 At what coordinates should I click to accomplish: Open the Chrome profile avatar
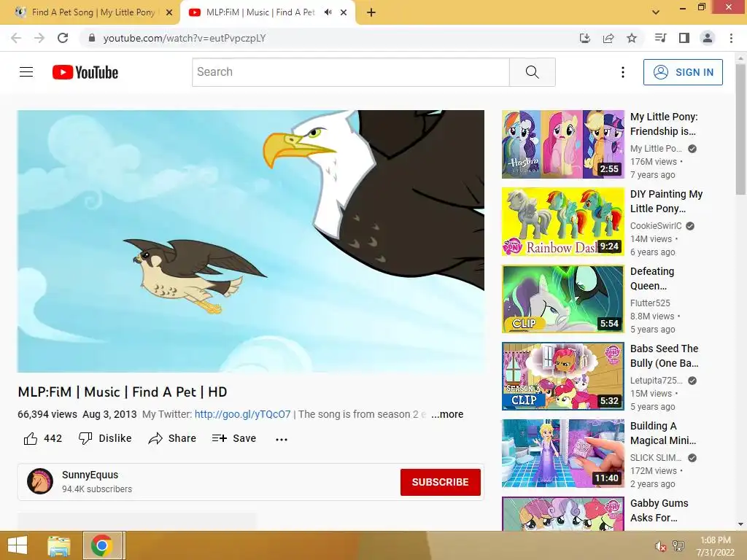click(708, 38)
